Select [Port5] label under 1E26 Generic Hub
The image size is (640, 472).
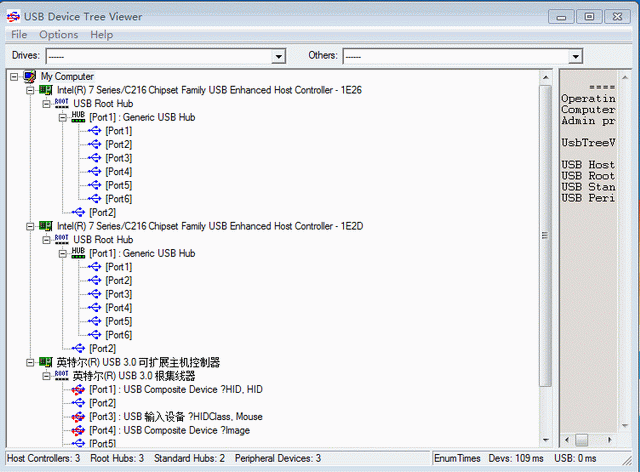(119, 185)
